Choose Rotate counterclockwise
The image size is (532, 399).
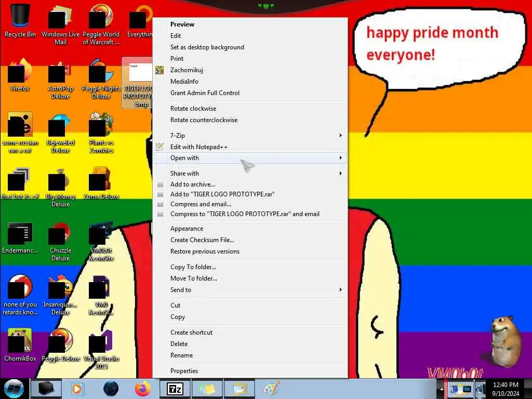pyautogui.click(x=250, y=120)
